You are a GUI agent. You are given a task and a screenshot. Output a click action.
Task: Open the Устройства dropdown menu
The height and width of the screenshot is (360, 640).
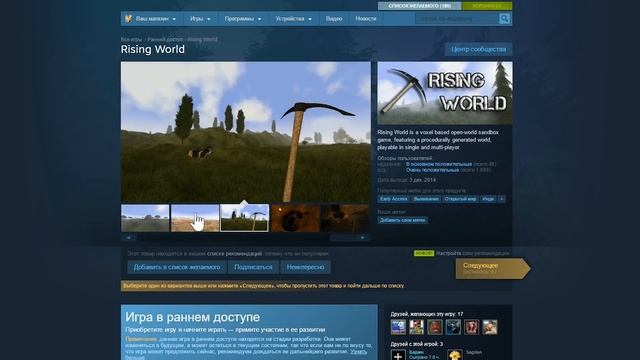point(293,19)
